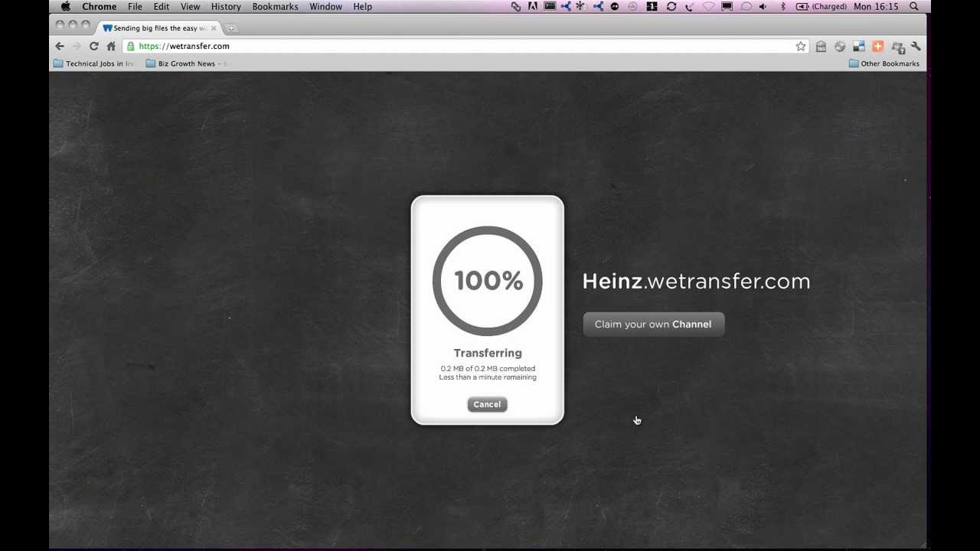This screenshot has height=551, width=980.
Task: Open the Chrome application menu
Action: tap(100, 7)
